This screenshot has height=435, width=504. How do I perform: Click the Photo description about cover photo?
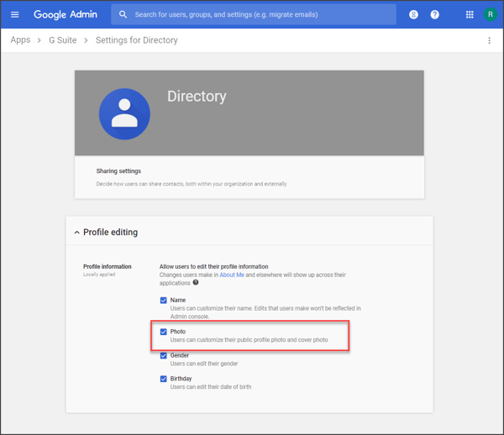point(249,339)
